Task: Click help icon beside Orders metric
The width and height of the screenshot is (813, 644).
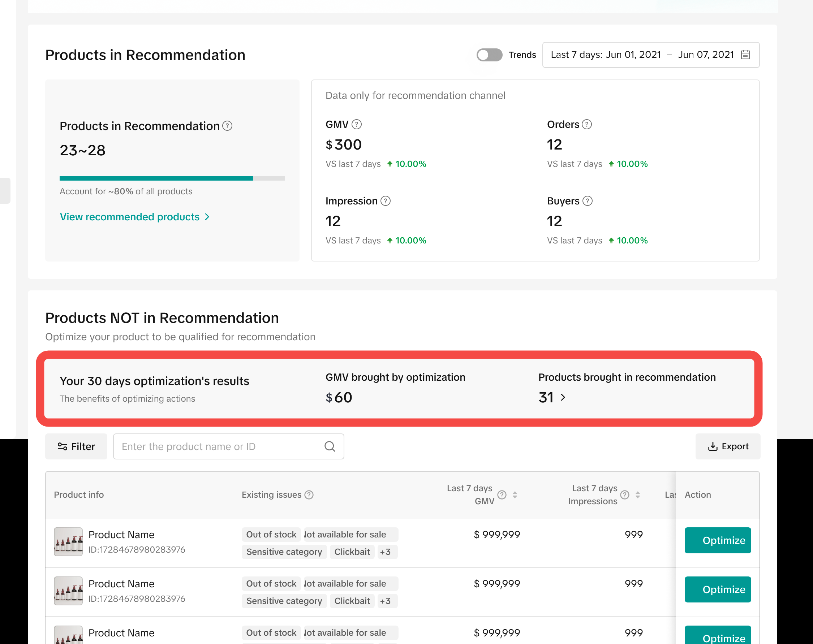Action: tap(587, 124)
